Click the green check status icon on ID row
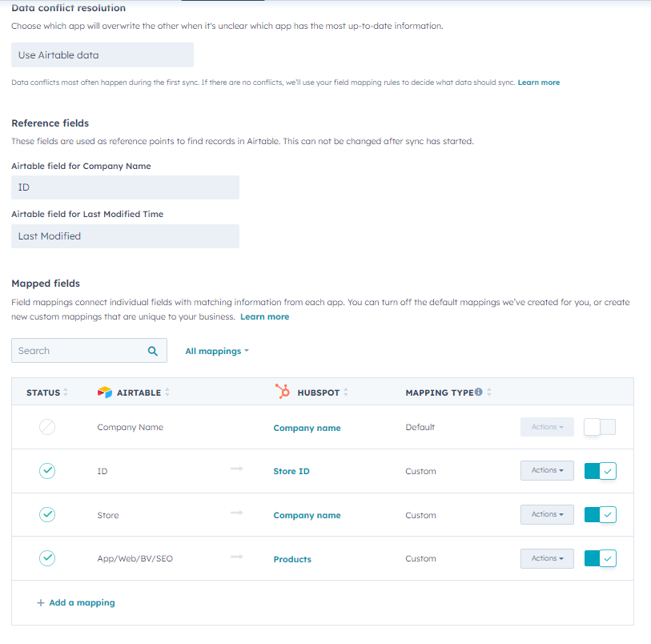 click(47, 471)
